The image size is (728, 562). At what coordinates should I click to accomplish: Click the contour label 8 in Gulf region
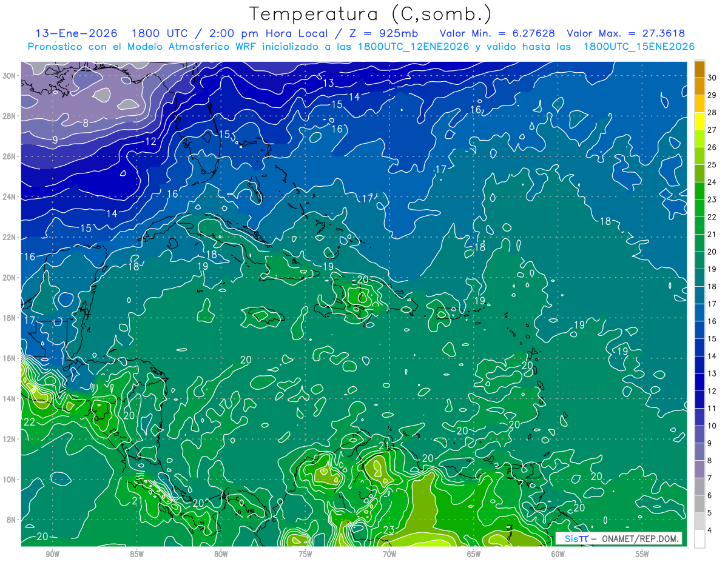click(86, 123)
